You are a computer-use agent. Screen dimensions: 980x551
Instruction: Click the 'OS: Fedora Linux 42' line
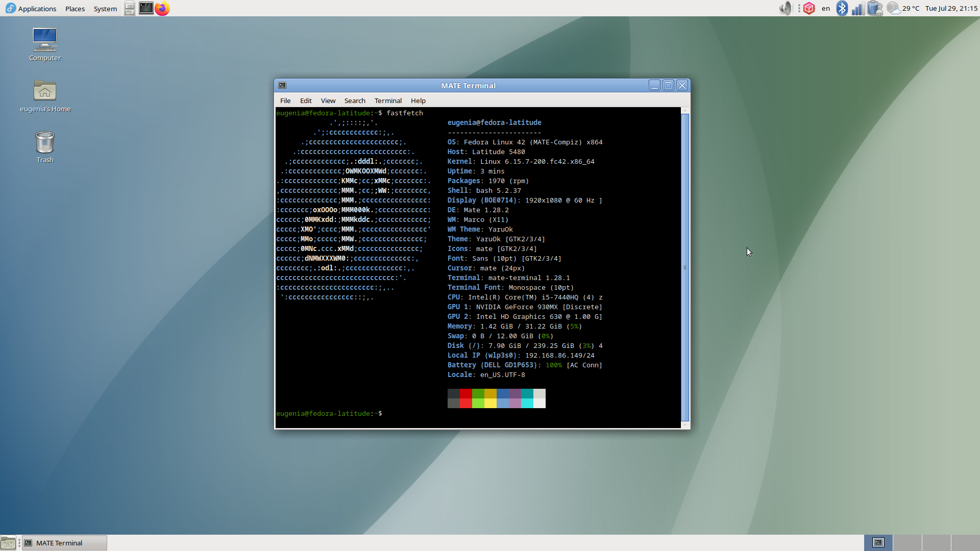pos(525,142)
